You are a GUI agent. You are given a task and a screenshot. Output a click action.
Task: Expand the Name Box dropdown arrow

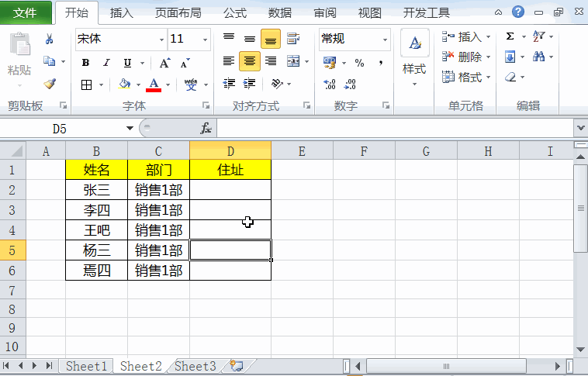(x=130, y=128)
